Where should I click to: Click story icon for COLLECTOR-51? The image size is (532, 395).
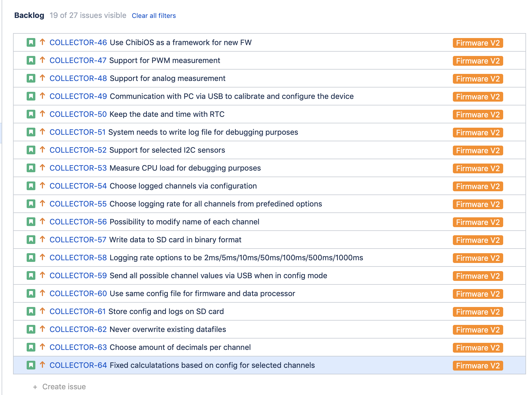31,132
